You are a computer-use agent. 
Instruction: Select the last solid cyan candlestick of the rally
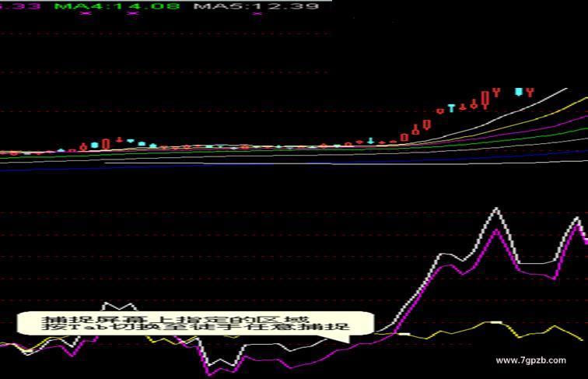519,92
